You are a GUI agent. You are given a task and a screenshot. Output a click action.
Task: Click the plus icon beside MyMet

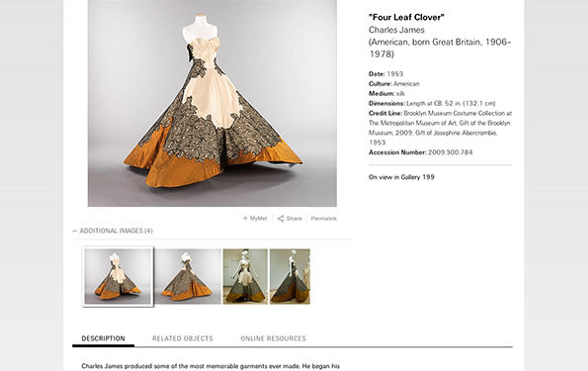pos(245,218)
